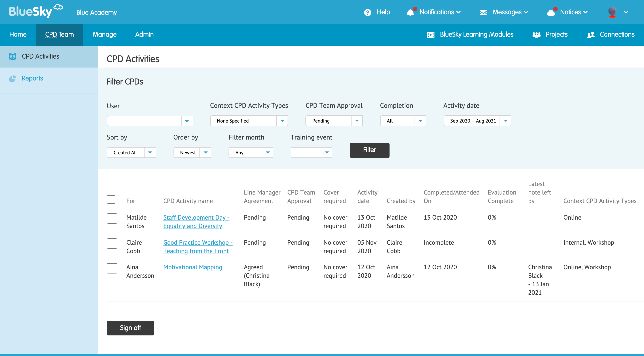Click the Blue Academy organisation name
The image size is (644, 356).
pyautogui.click(x=97, y=13)
